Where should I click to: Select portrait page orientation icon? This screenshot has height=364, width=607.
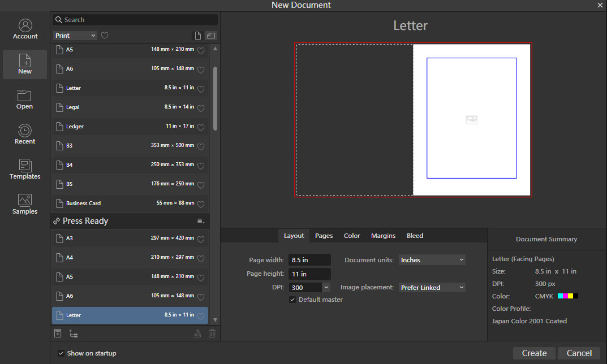click(197, 36)
